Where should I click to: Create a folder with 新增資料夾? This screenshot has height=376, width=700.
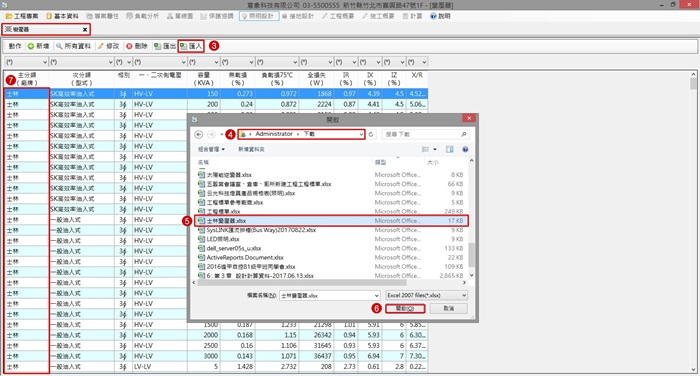(251, 149)
